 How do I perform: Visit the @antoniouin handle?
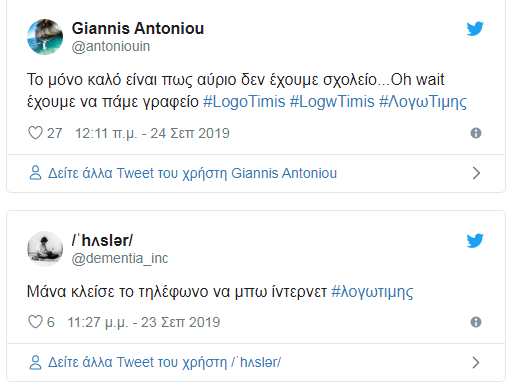(x=111, y=46)
